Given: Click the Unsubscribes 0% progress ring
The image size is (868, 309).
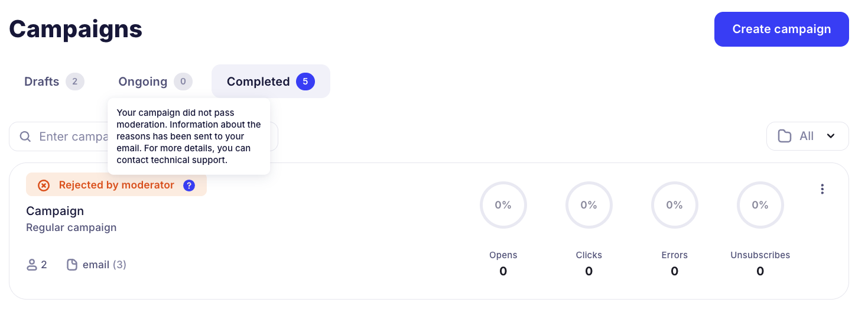Looking at the screenshot, I should [760, 205].
